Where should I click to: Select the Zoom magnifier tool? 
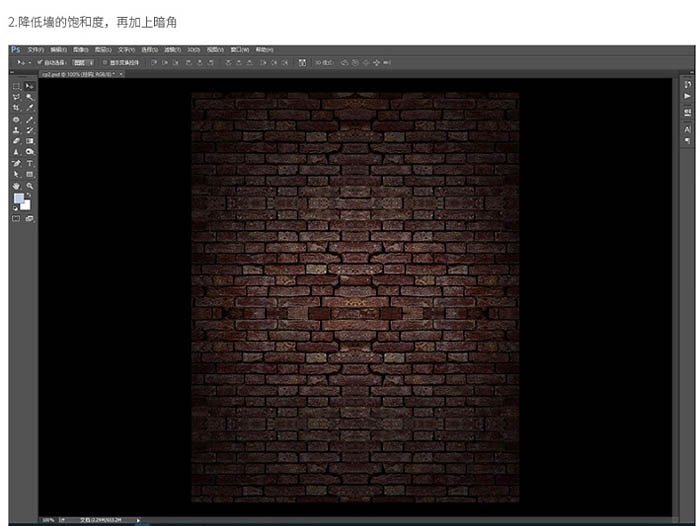[29, 185]
